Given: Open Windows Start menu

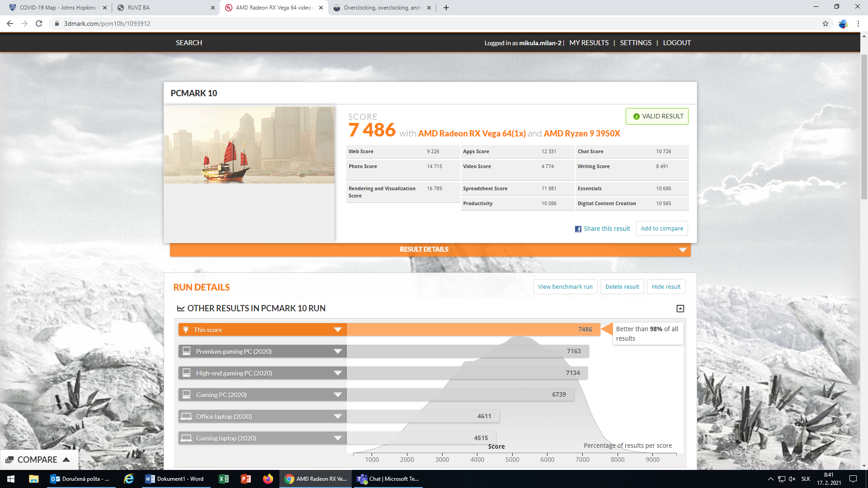Looking at the screenshot, I should point(11,479).
